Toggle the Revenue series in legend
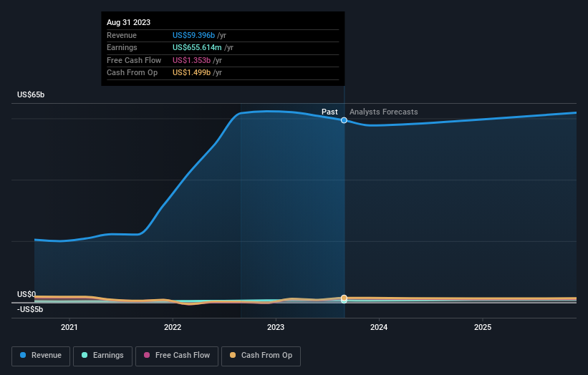 pos(41,356)
